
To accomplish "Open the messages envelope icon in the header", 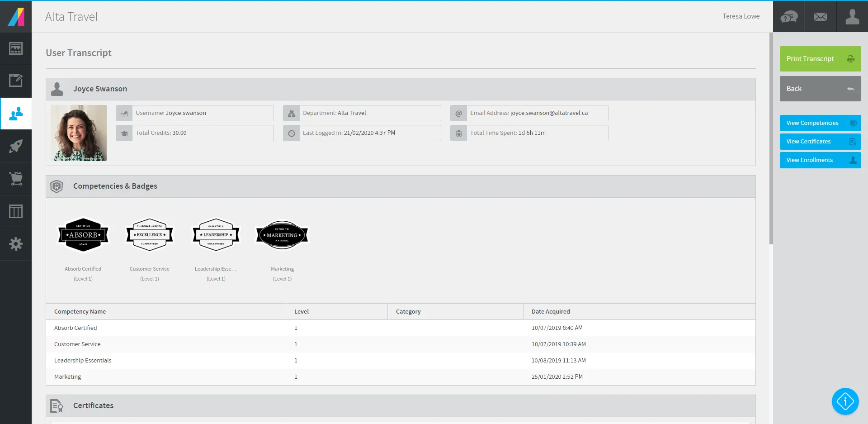I will click(821, 16).
